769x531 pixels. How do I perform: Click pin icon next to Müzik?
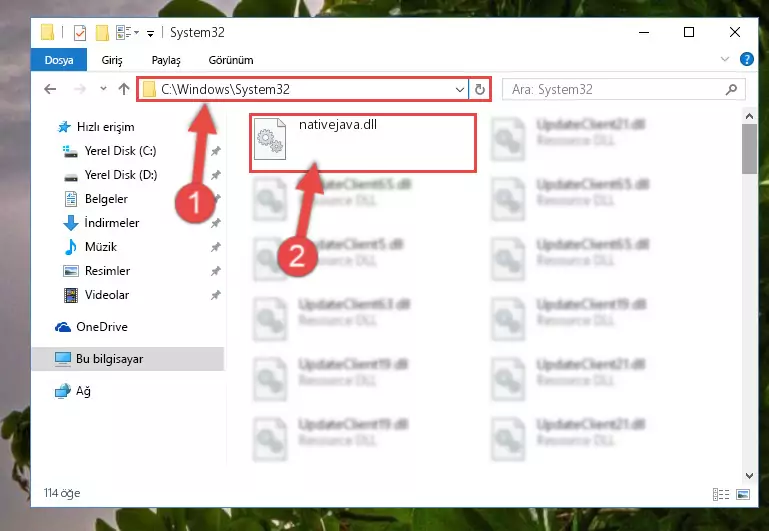pos(215,247)
